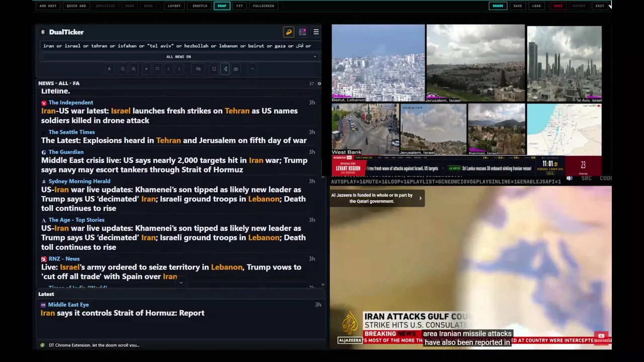
Task: Open the West Bank street webcam thumbnail
Action: click(x=365, y=129)
